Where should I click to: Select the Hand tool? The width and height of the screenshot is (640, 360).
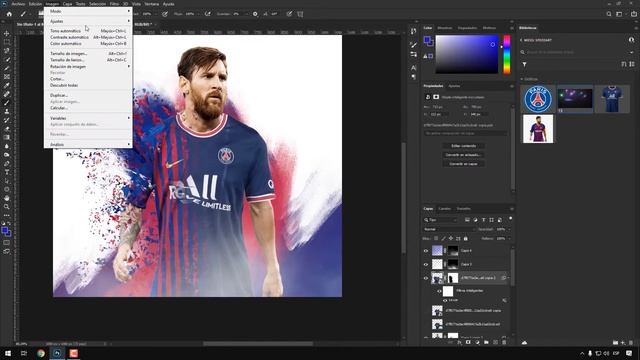coord(7,198)
